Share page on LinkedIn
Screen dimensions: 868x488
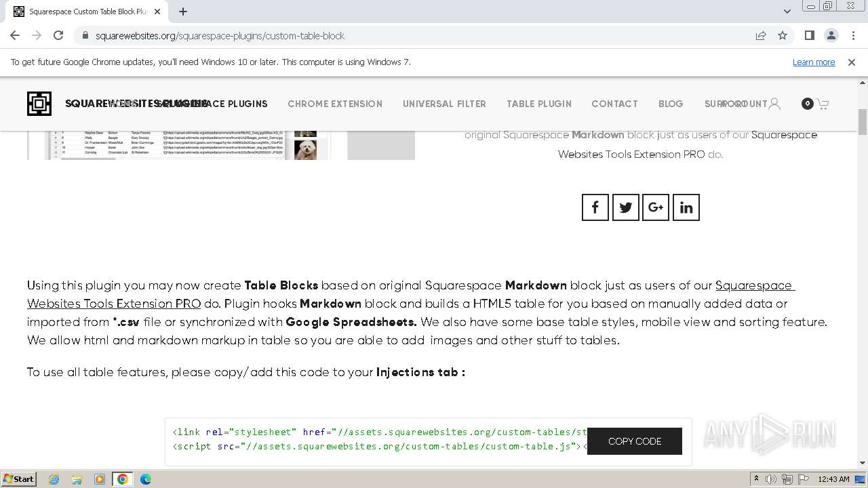click(686, 207)
